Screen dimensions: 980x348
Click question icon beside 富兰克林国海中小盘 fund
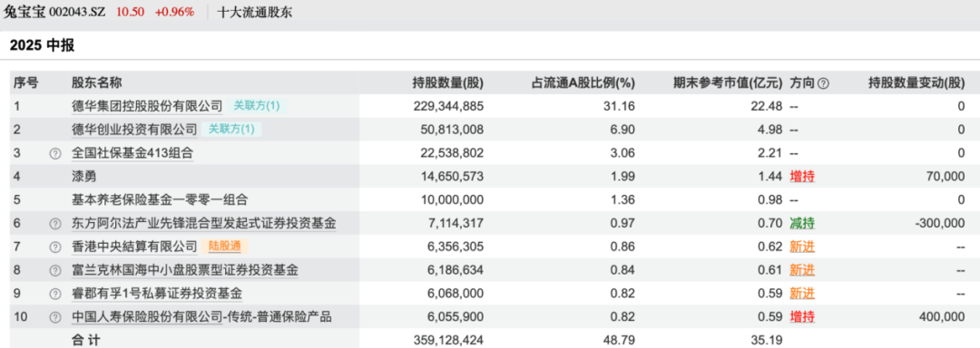pos(55,271)
